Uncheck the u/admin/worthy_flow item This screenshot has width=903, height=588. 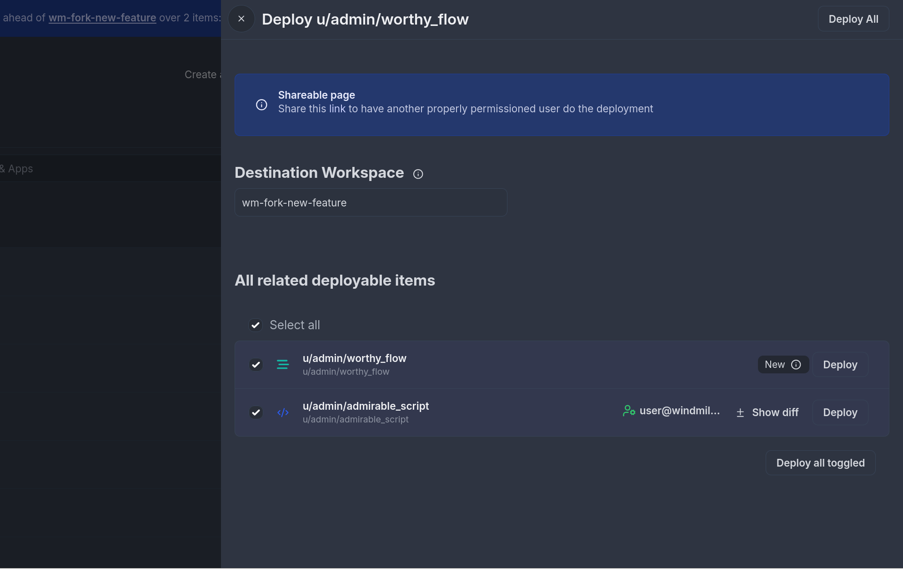[x=256, y=364]
